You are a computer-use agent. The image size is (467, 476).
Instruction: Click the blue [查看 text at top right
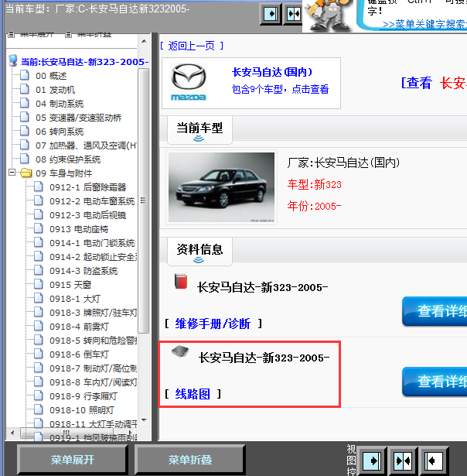tap(417, 83)
